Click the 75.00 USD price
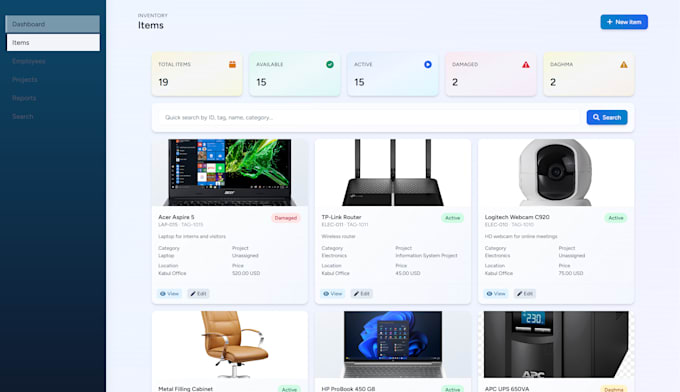 pos(571,273)
